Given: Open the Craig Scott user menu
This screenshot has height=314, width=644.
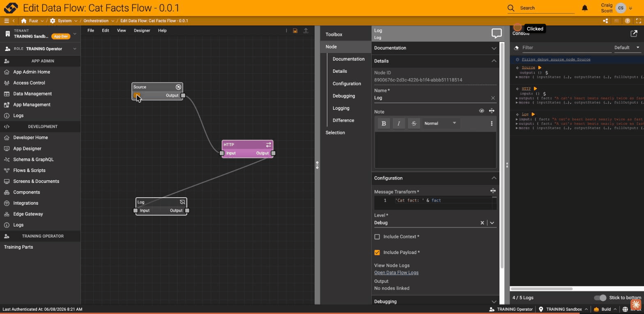Looking at the screenshot, I should pos(616,8).
